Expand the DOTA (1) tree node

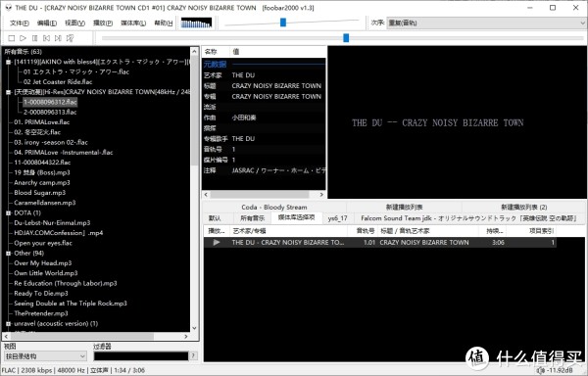tap(8, 212)
